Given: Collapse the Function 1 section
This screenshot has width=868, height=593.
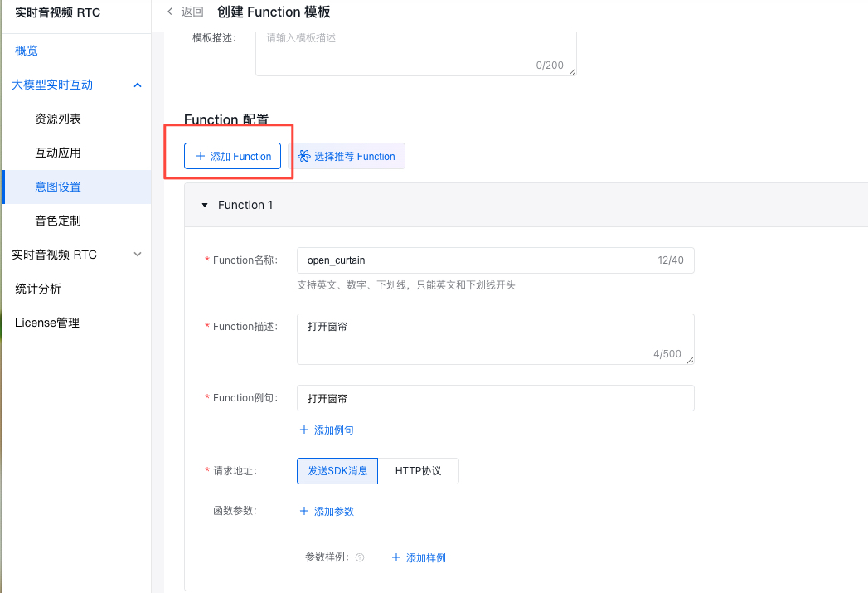Looking at the screenshot, I should point(205,205).
